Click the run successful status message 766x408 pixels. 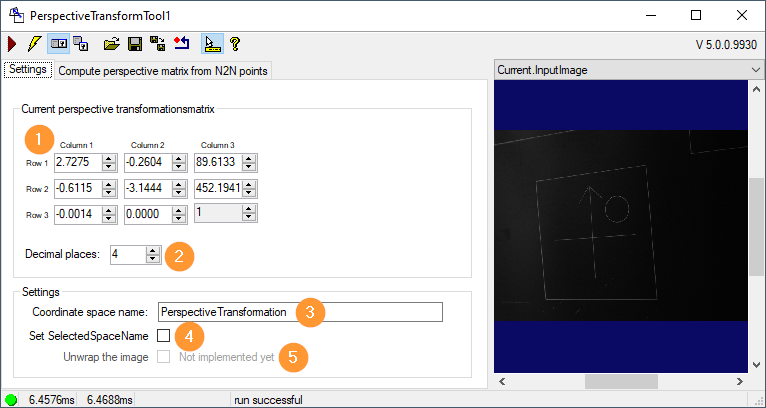[268, 400]
